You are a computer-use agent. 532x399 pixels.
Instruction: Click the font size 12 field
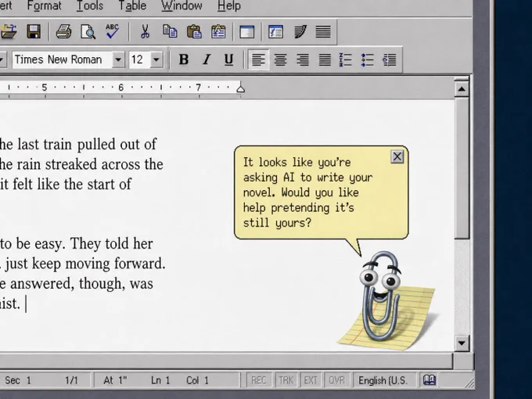139,59
